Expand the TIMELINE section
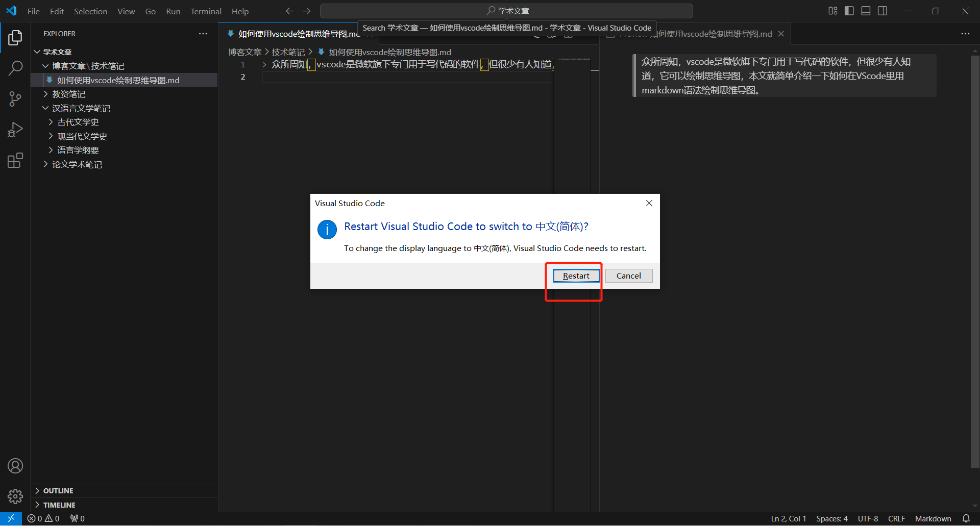 point(124,505)
